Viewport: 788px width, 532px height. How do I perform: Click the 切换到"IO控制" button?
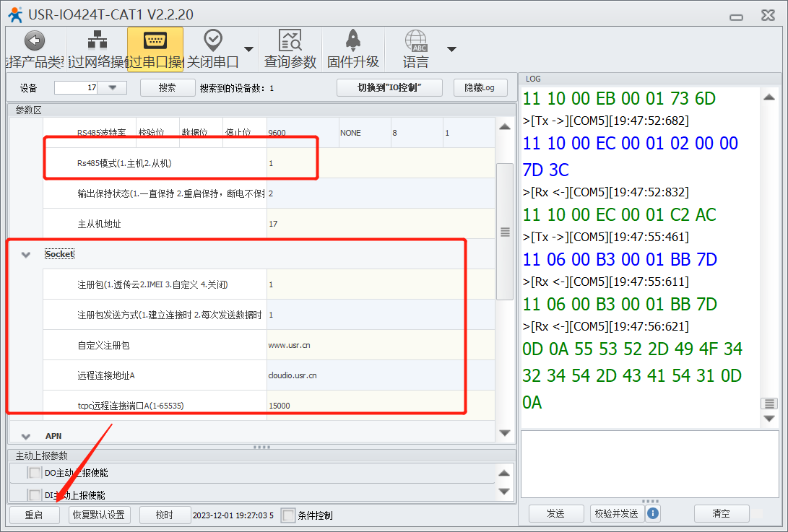389,88
